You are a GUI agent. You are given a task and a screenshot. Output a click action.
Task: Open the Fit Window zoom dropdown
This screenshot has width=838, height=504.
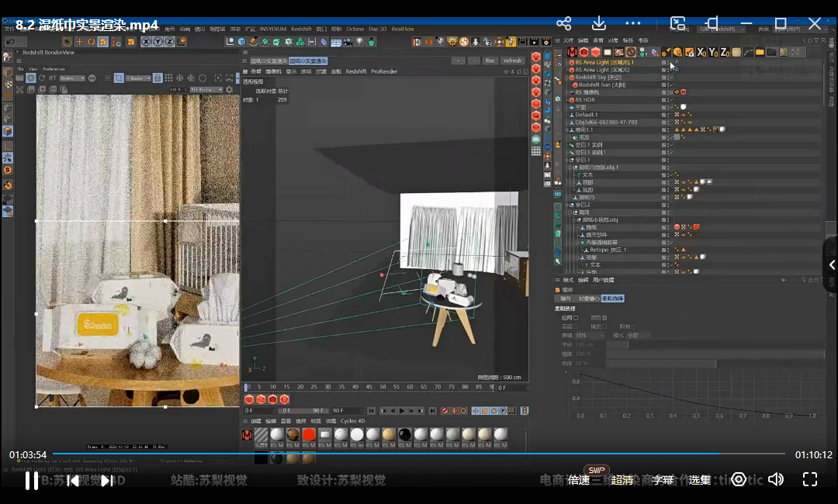pyautogui.click(x=206, y=90)
